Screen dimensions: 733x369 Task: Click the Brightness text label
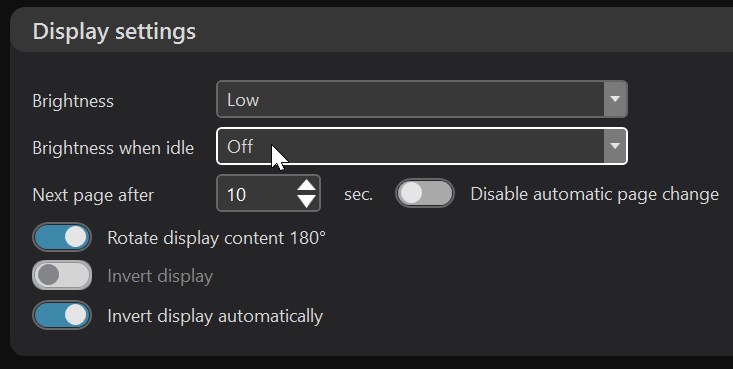point(73,101)
